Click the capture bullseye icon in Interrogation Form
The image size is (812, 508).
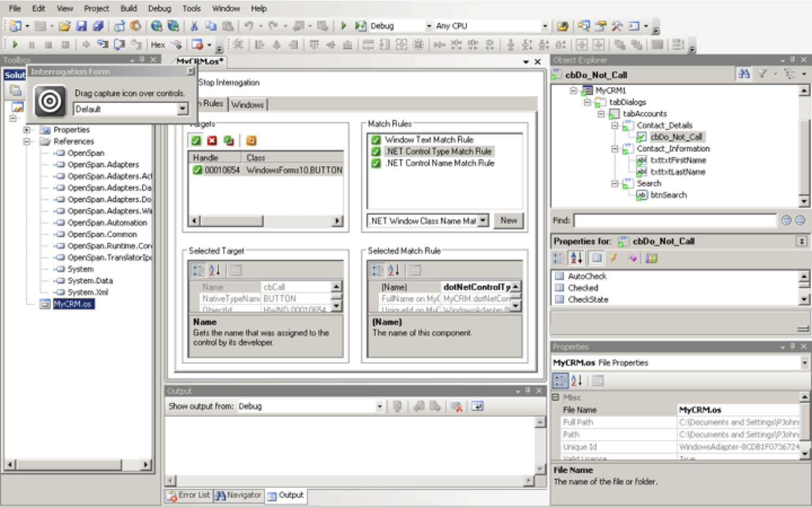click(x=49, y=100)
